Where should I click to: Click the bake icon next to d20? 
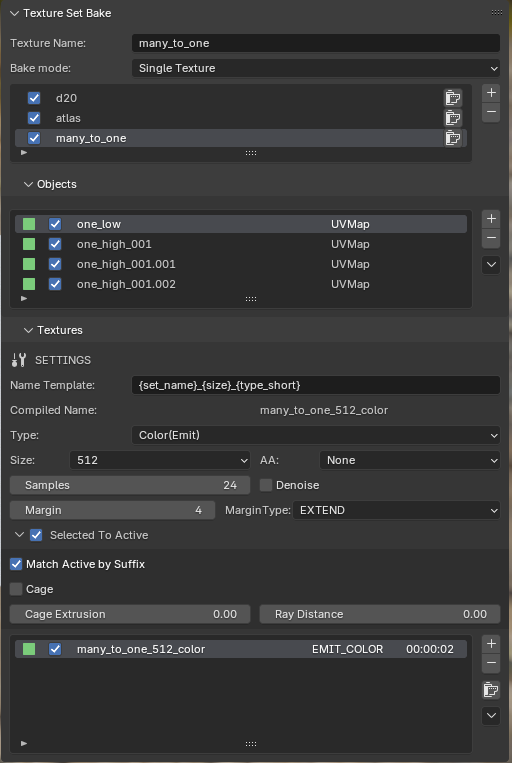(x=453, y=98)
